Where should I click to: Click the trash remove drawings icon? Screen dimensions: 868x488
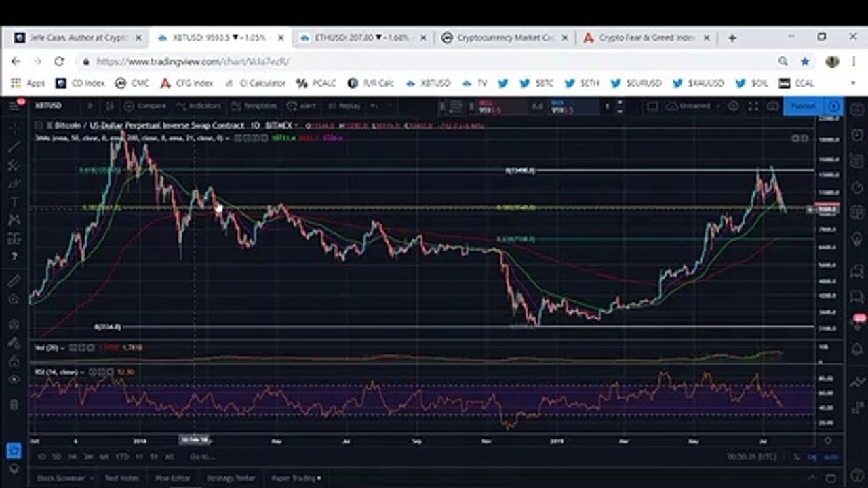pos(14,405)
